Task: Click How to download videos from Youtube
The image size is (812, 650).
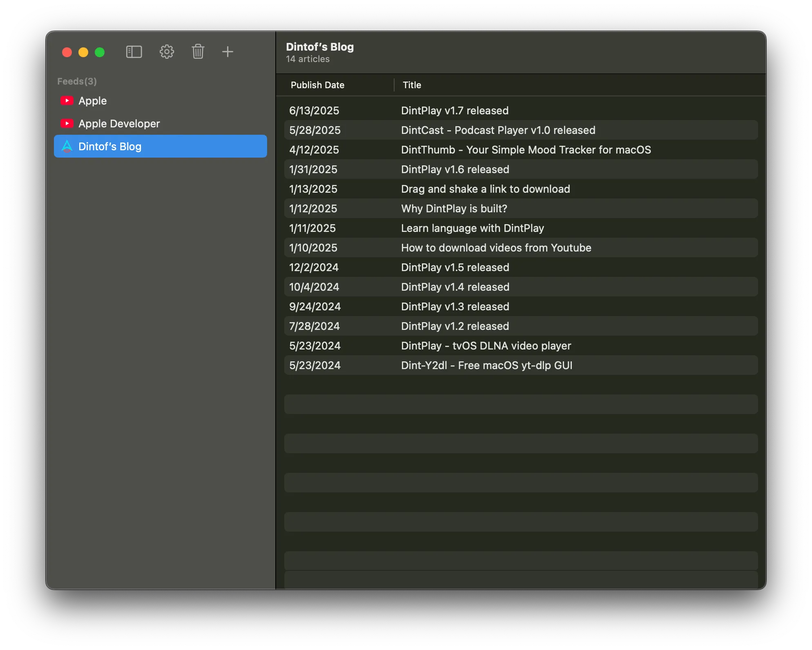Action: [x=496, y=247]
